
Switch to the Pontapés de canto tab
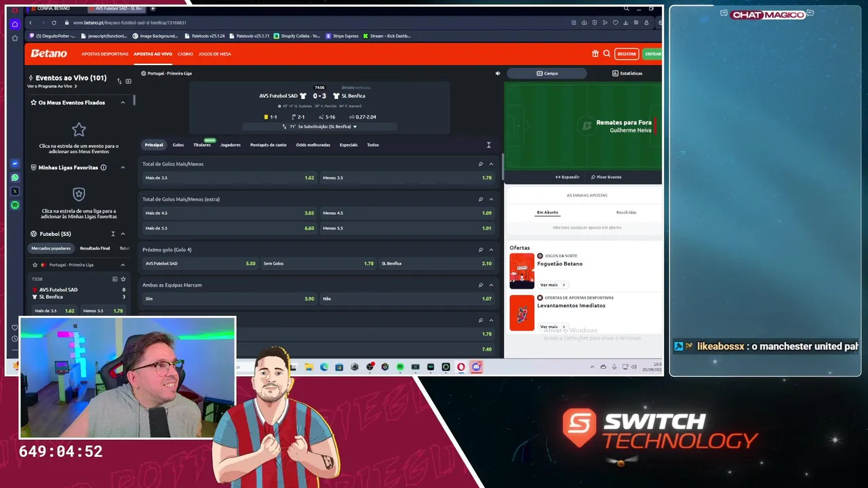click(268, 145)
